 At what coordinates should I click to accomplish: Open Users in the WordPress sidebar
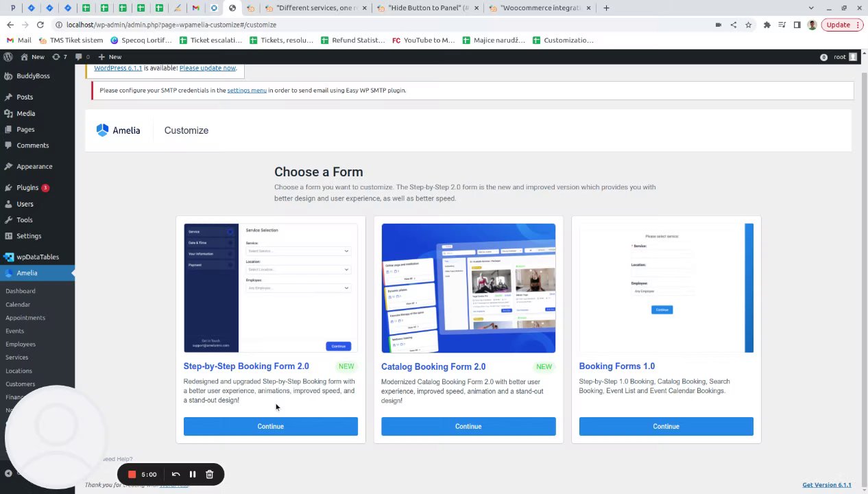pos(37,204)
